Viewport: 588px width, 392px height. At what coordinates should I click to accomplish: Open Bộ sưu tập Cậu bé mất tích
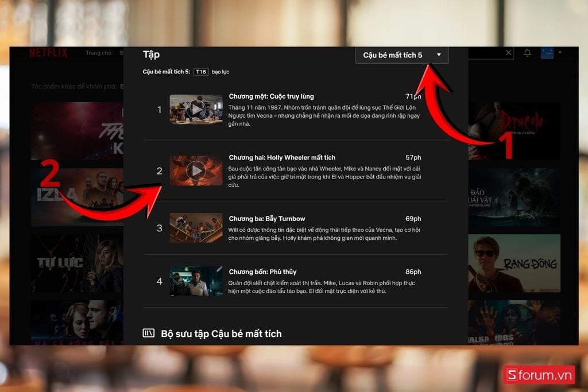click(x=221, y=333)
